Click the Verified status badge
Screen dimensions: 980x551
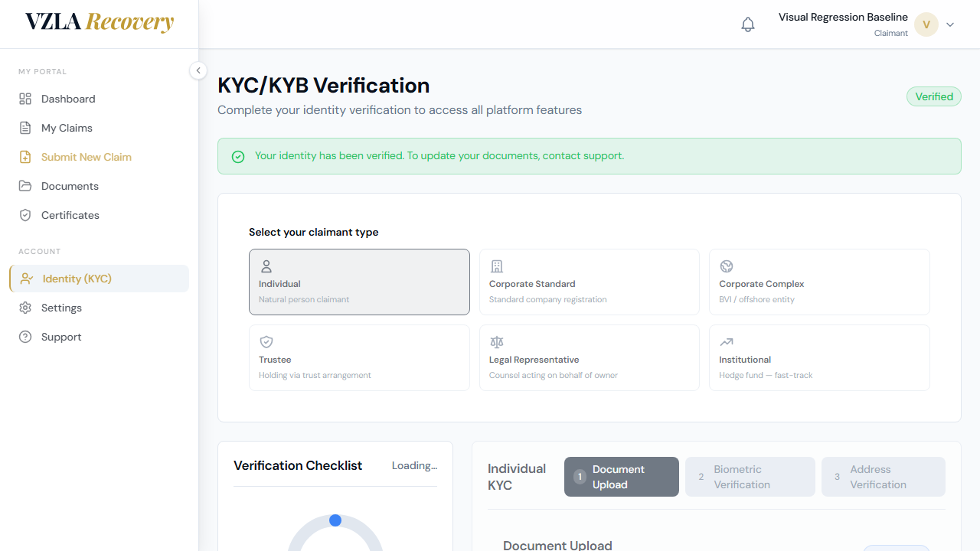coord(934,96)
